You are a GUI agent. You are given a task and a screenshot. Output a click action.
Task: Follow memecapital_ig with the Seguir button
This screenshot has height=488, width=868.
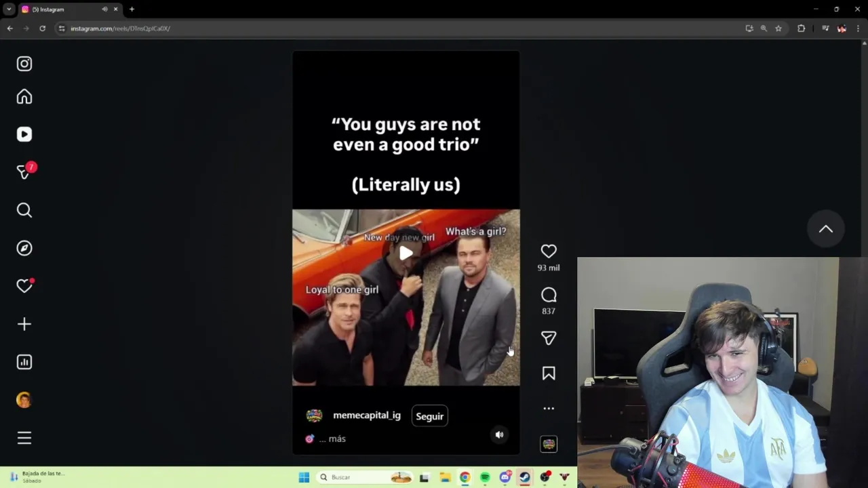click(x=429, y=416)
